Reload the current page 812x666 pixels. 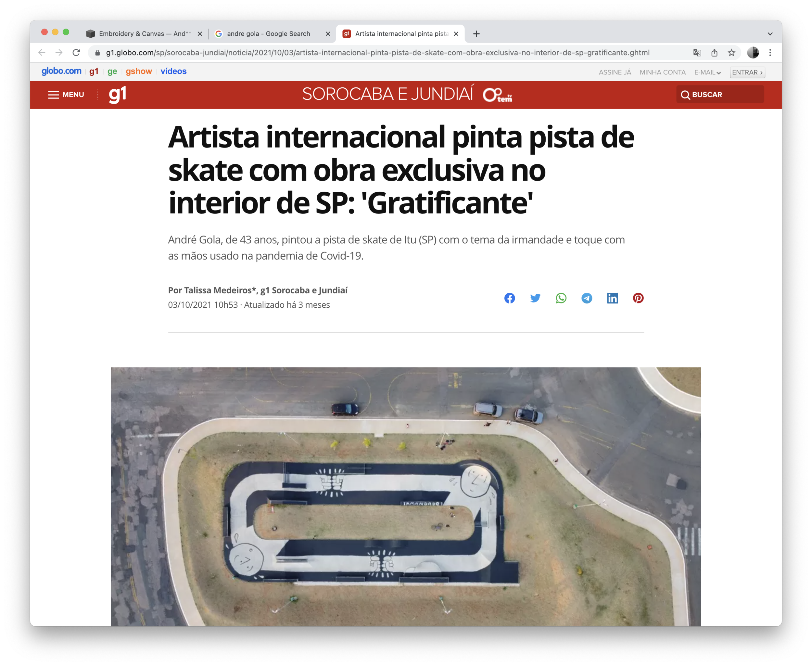click(x=76, y=53)
